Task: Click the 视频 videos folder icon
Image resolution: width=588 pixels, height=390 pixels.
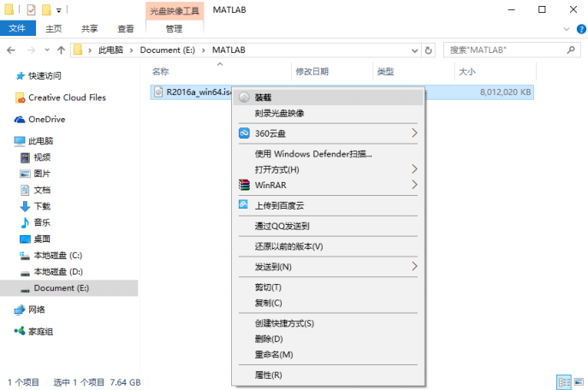Action: [25, 157]
